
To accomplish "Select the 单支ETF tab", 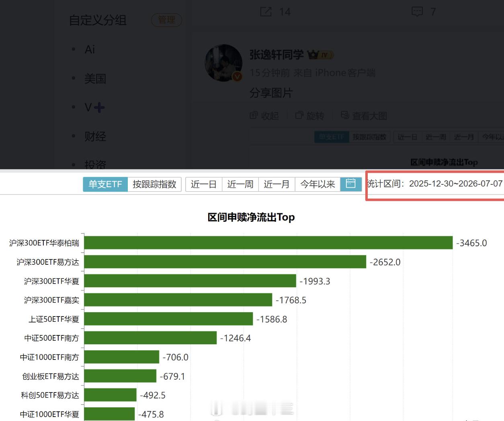I will tap(105, 184).
